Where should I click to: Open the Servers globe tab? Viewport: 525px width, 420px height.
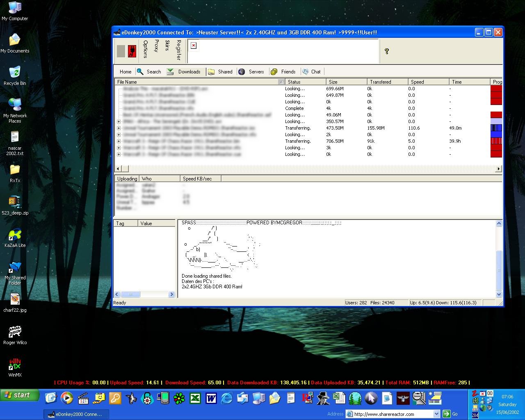coord(251,72)
